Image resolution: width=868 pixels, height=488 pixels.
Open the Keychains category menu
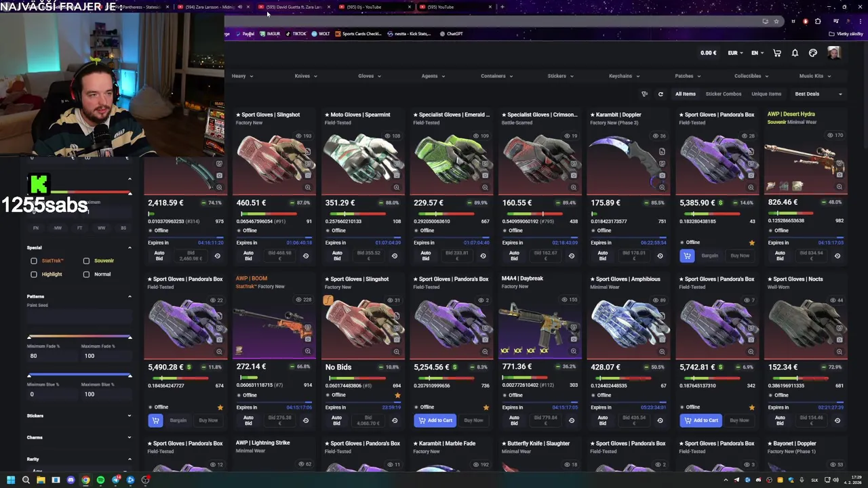pos(624,76)
